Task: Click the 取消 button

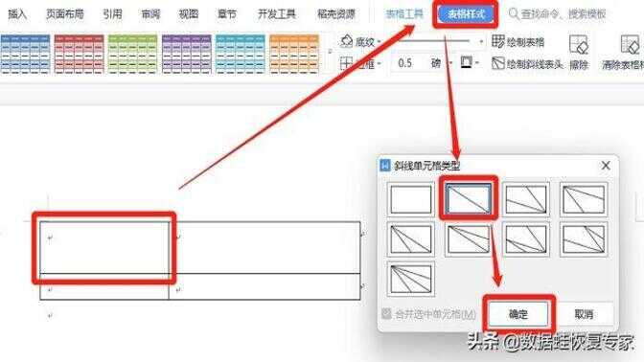Action: tap(584, 314)
